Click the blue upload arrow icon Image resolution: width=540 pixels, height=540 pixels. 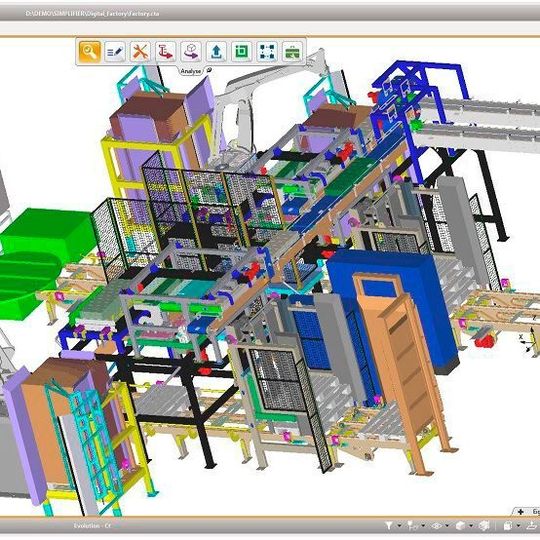216,52
